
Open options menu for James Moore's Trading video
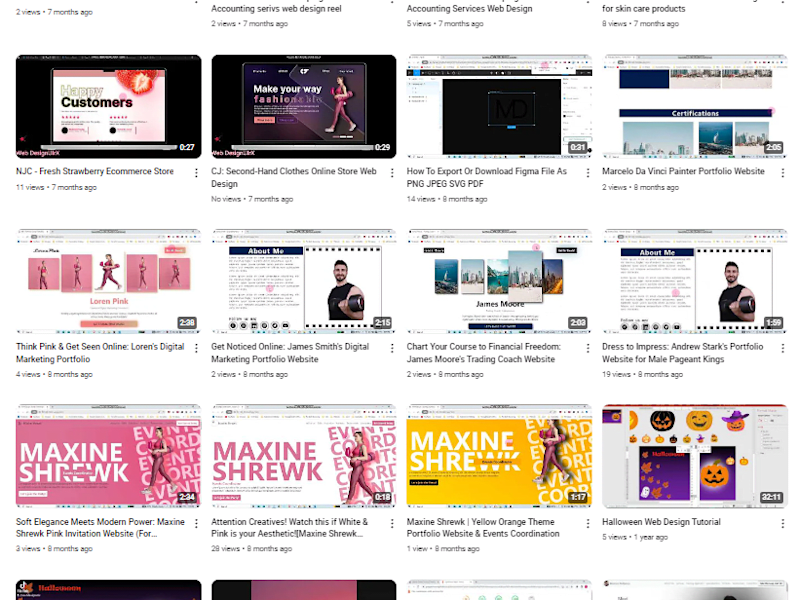click(588, 348)
